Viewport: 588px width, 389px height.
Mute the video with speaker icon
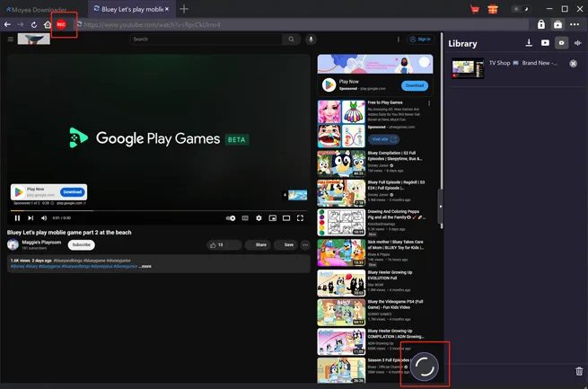tap(44, 218)
